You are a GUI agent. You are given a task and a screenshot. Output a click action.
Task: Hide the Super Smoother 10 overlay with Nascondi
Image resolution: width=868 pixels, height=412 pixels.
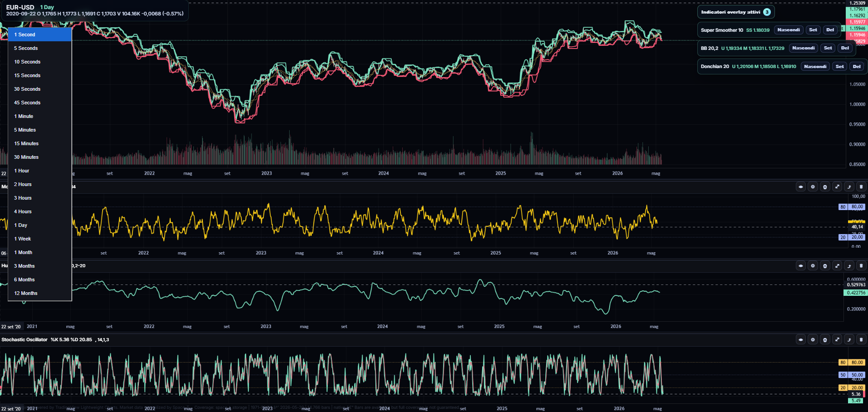pos(789,30)
